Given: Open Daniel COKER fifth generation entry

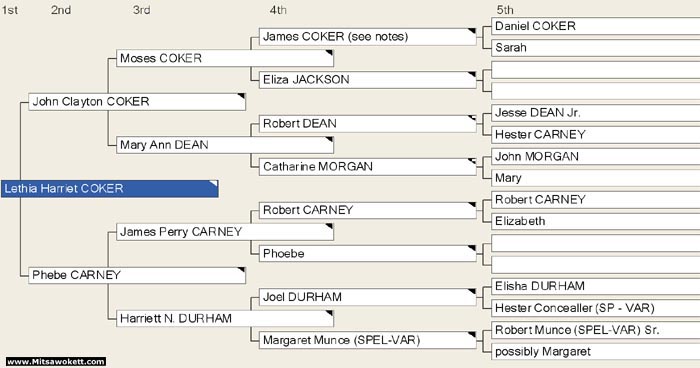Looking at the screenshot, I should pos(596,26).
